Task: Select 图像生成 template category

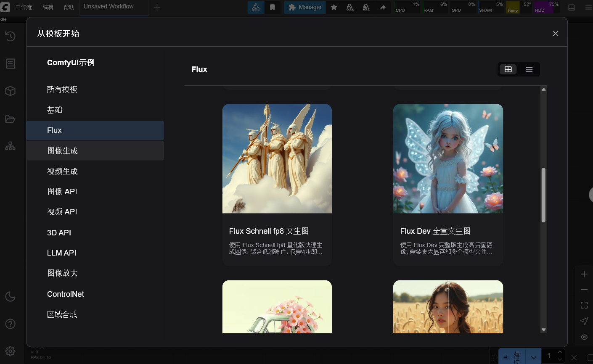Action: coord(95,150)
